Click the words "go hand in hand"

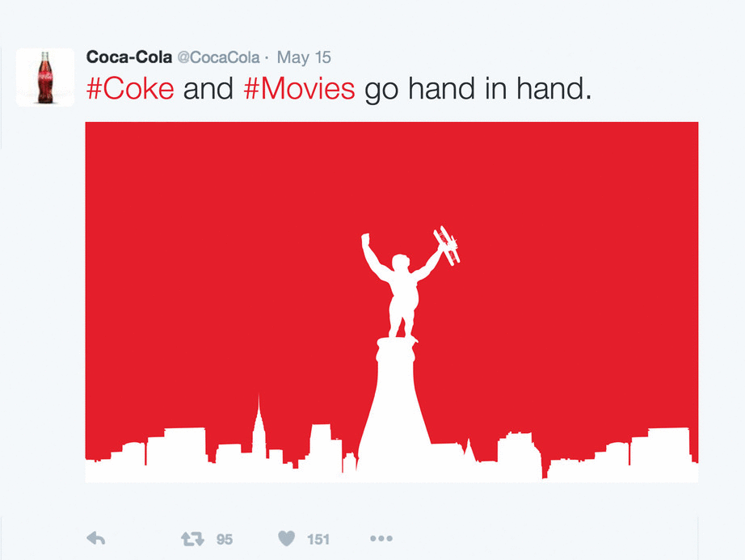point(478,88)
